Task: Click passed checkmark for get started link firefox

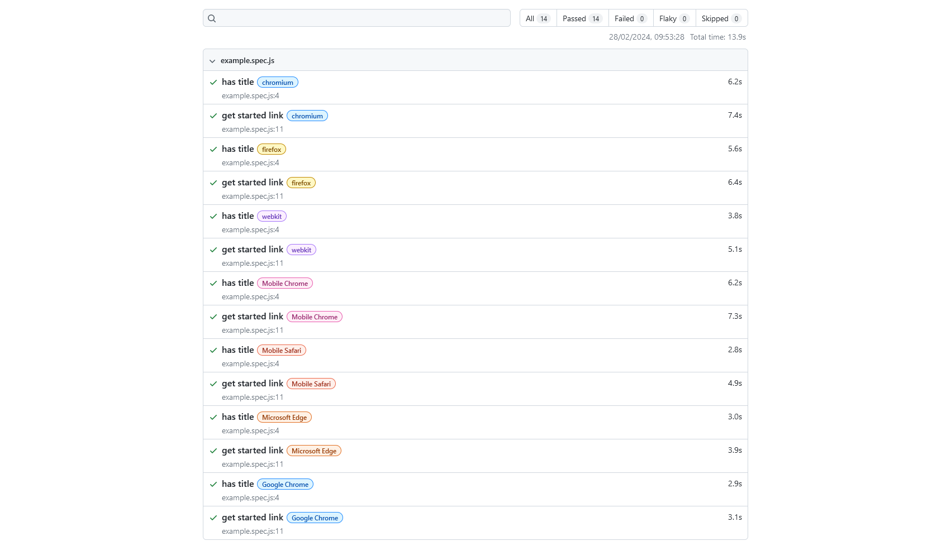Action: click(213, 183)
